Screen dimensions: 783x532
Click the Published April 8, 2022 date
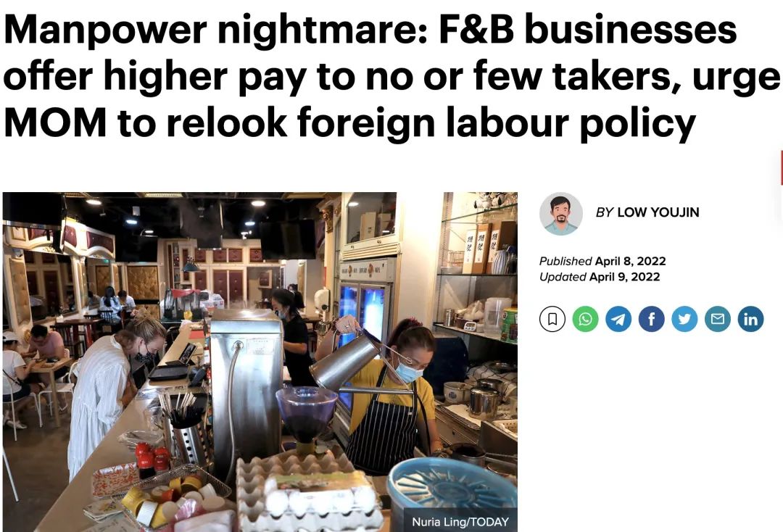click(x=602, y=261)
